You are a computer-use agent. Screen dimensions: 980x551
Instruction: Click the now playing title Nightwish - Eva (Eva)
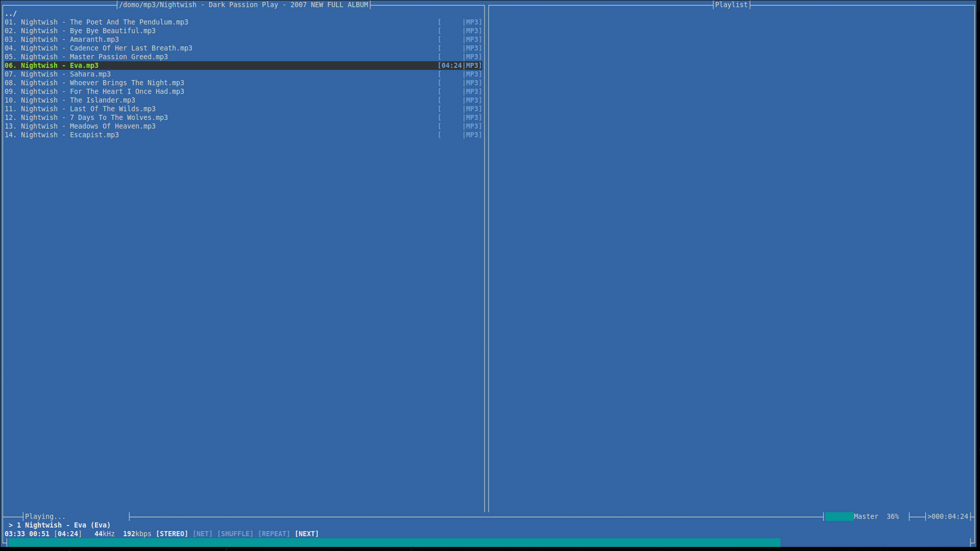pos(67,525)
